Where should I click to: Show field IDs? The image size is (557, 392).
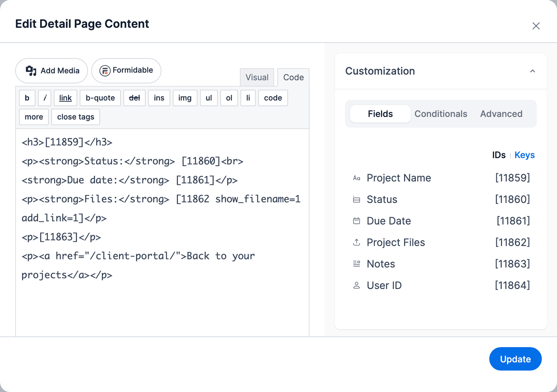499,155
